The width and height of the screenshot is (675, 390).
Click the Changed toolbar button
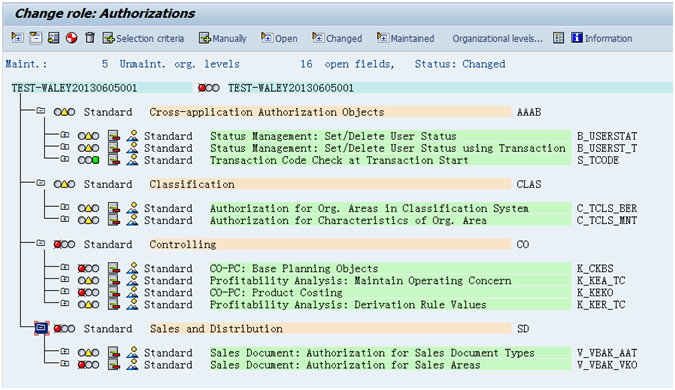(x=337, y=38)
